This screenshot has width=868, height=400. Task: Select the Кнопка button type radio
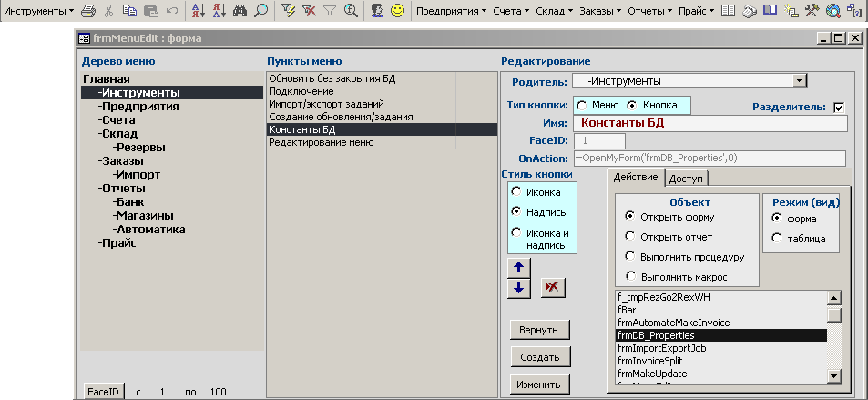pos(631,106)
